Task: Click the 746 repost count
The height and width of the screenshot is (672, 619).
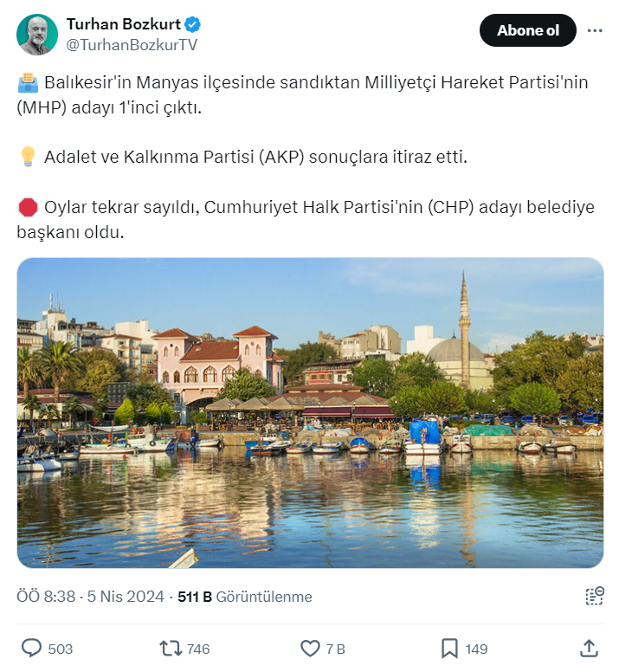Action: [198, 649]
